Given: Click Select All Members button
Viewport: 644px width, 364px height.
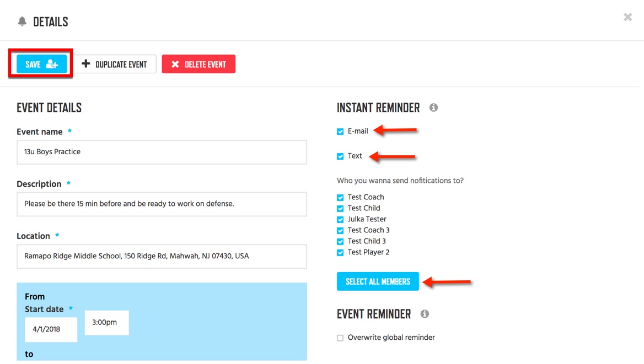Looking at the screenshot, I should point(378,281).
